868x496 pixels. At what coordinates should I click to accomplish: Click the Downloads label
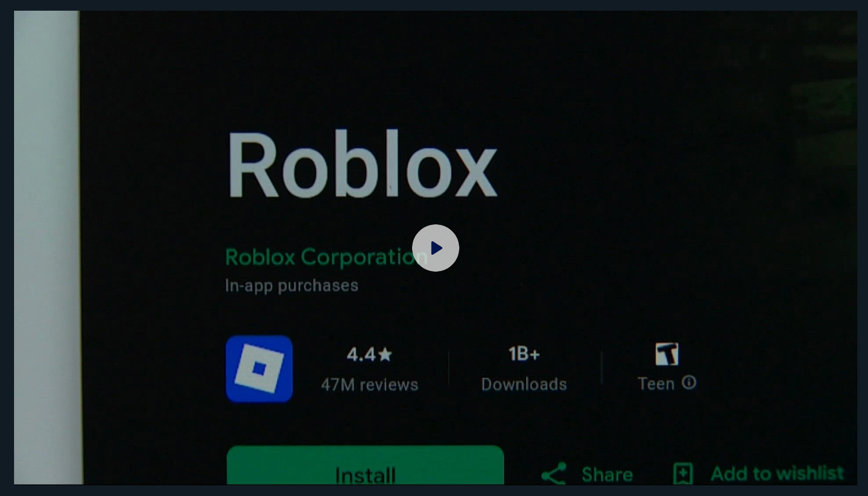[x=524, y=384]
